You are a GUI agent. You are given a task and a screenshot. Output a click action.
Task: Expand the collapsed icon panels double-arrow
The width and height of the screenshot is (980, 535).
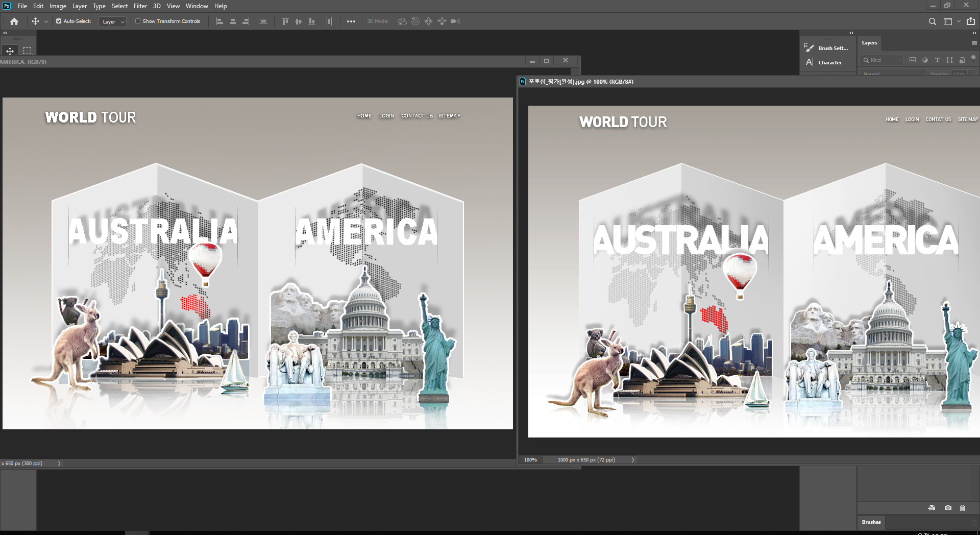(851, 33)
